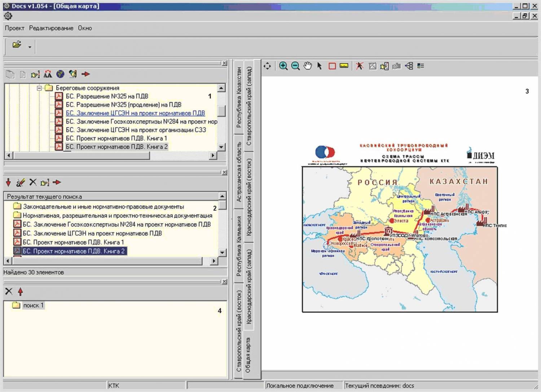Click the legend list icon in map toolbar
Image resolution: width=541 pixels, height=392 pixels.
click(x=421, y=66)
